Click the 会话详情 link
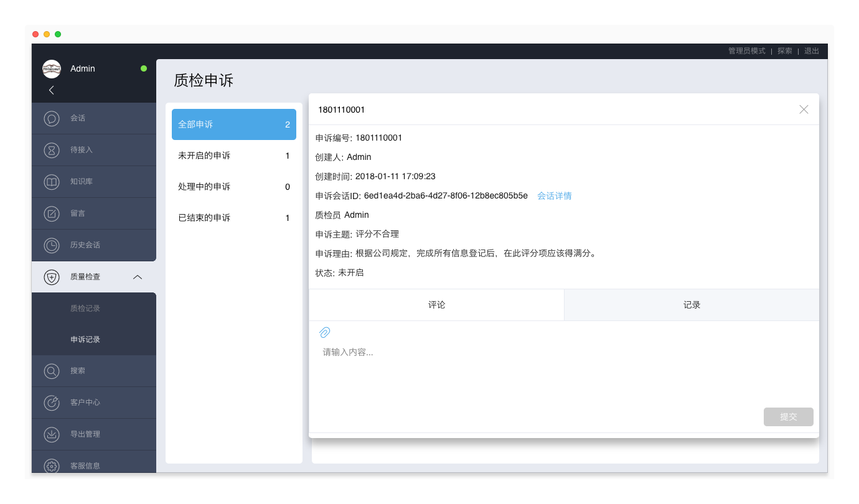 (554, 196)
